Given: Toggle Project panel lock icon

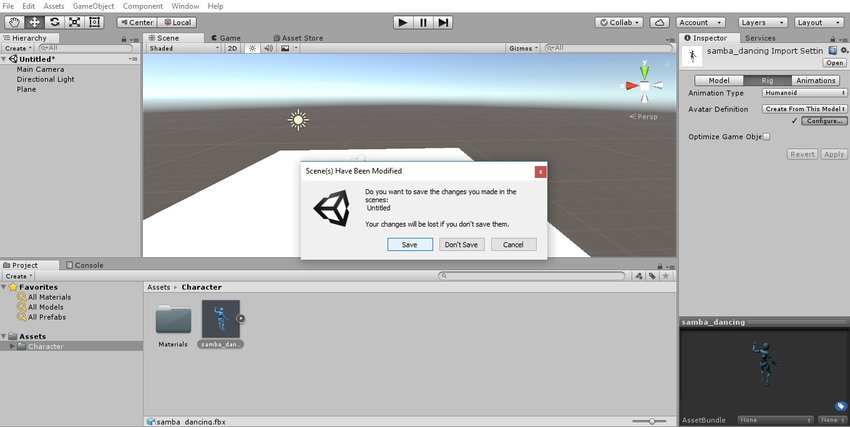Looking at the screenshot, I should click(660, 266).
